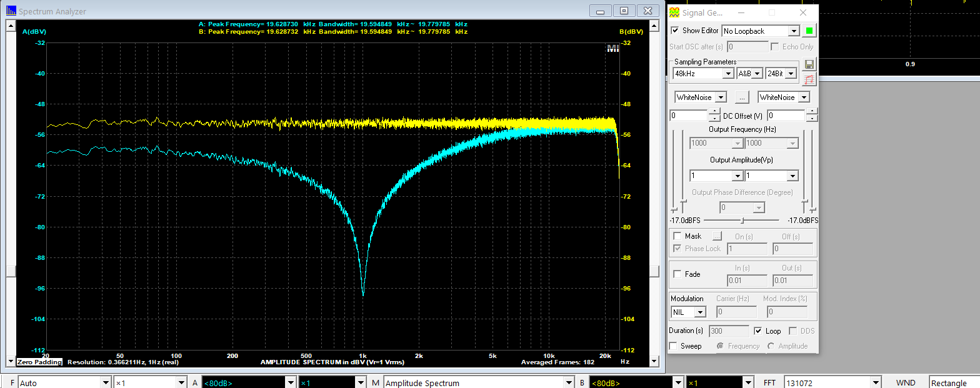Click the left DC Offset input field
980x388 pixels.
(x=688, y=116)
